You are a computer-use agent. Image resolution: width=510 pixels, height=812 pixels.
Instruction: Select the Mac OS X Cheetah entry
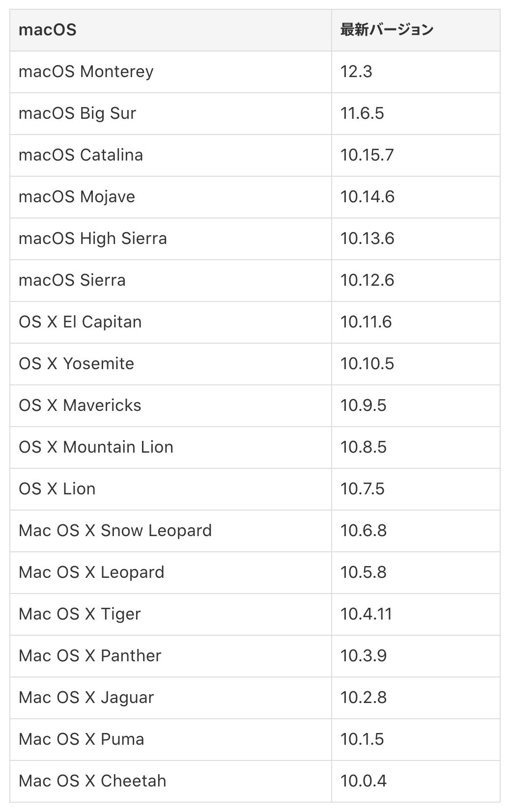(x=92, y=781)
